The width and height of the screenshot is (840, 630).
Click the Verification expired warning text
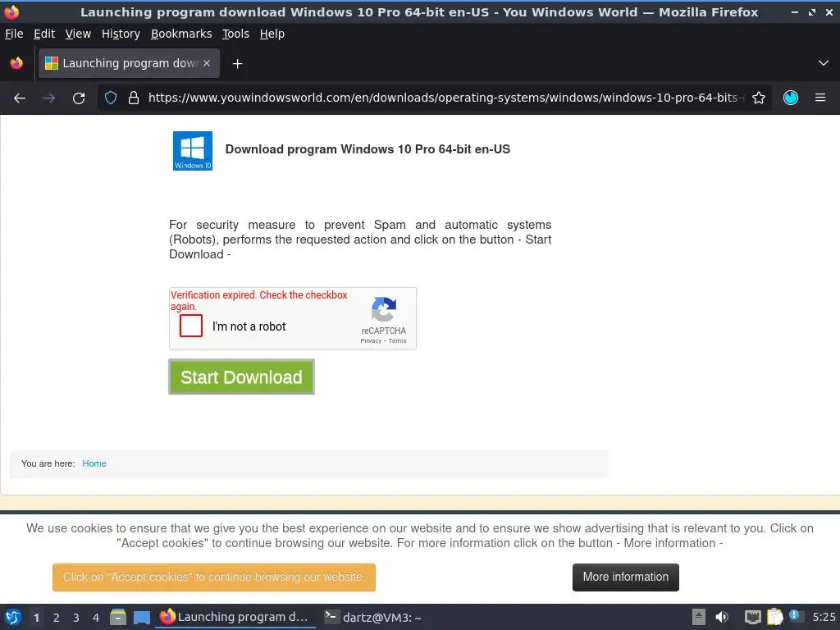258,300
